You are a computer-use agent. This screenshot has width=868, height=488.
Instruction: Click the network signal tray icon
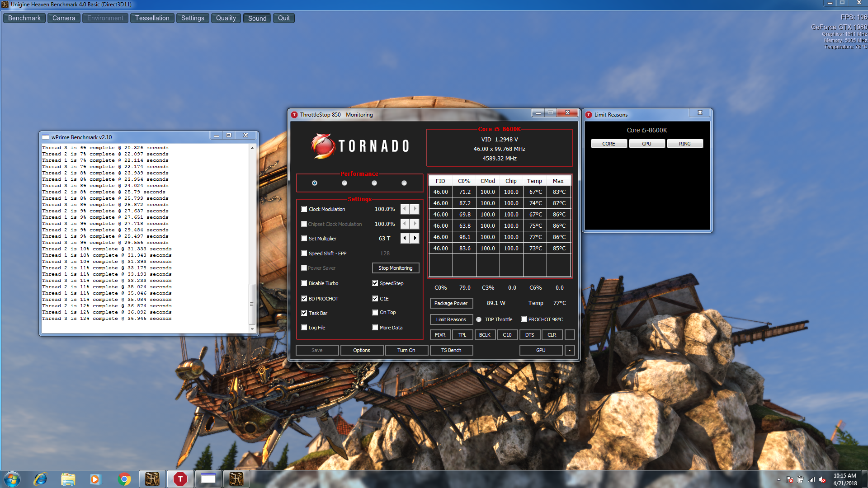point(811,480)
